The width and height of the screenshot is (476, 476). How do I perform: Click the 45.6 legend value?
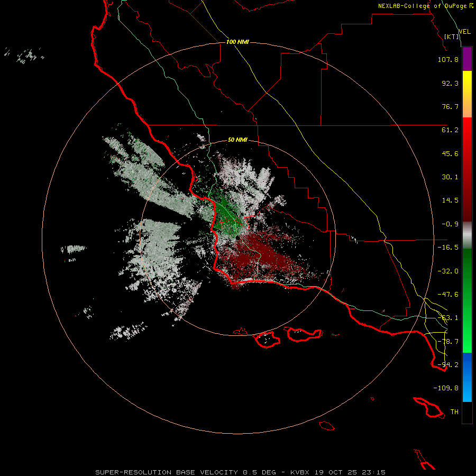(x=450, y=153)
